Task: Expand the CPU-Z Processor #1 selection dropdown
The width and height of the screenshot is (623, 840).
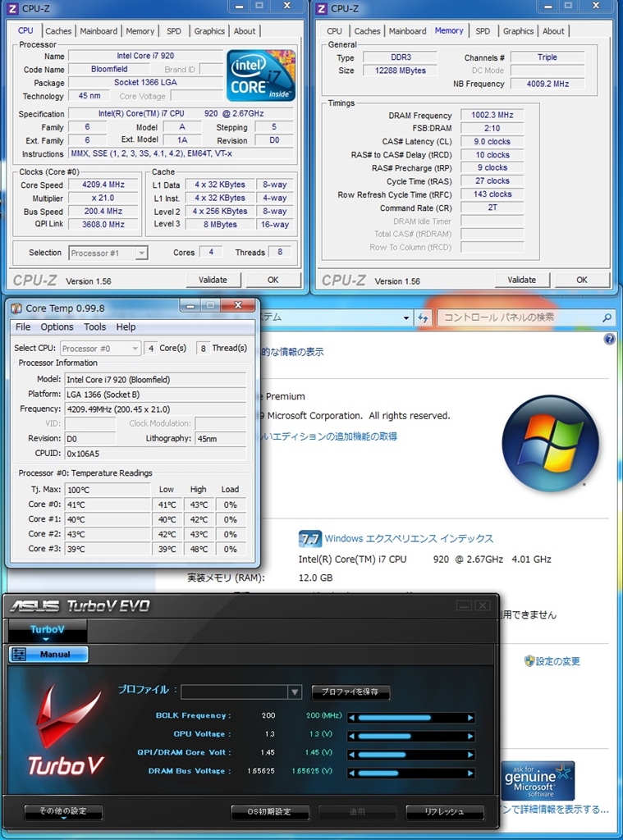Action: pos(140,253)
